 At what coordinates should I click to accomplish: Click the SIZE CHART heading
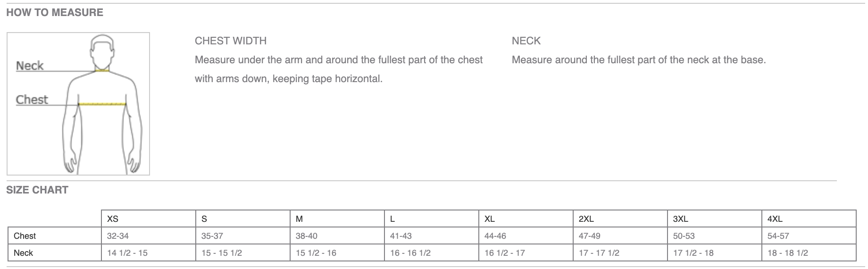coord(37,190)
